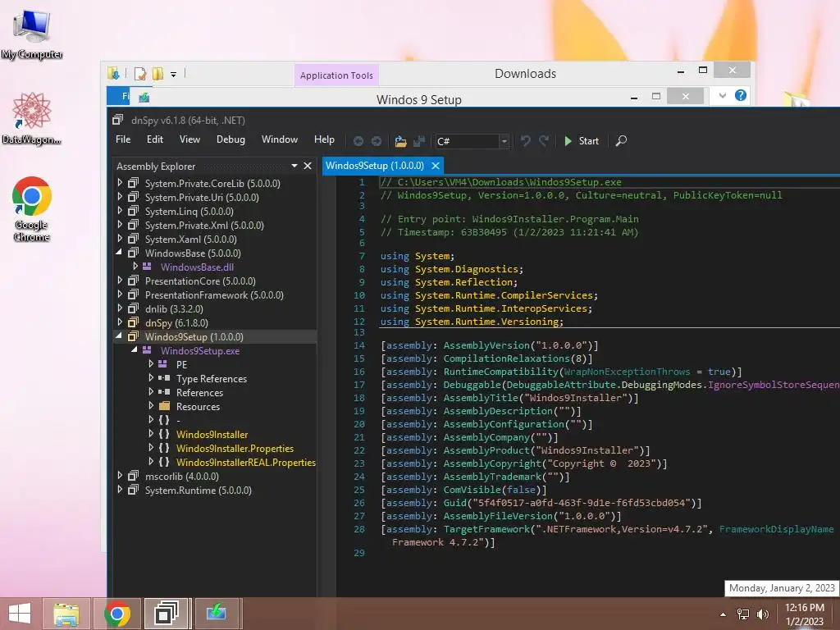840x630 pixels.
Task: Expand System.Private.Uri assembly node
Action: click(120, 197)
